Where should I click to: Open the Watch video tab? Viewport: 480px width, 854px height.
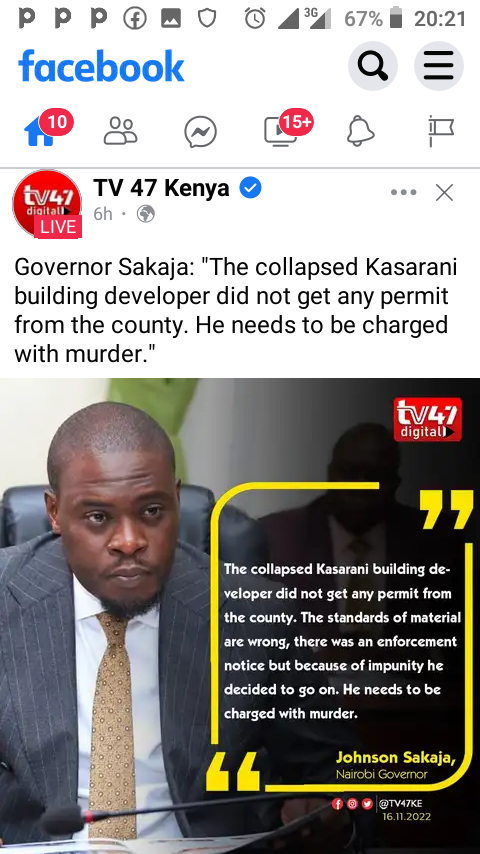coord(280,132)
